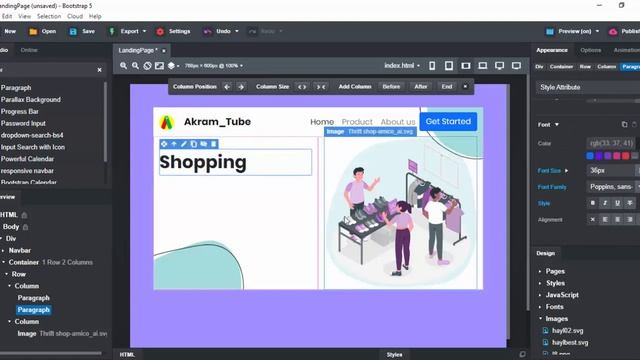640x360 pixels.
Task: Click Get Started button in page
Action: tap(448, 122)
